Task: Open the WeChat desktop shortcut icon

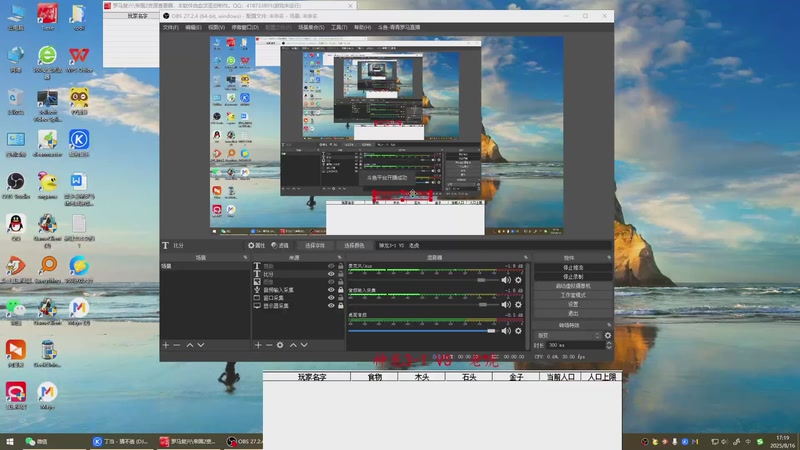Action: tap(16, 311)
